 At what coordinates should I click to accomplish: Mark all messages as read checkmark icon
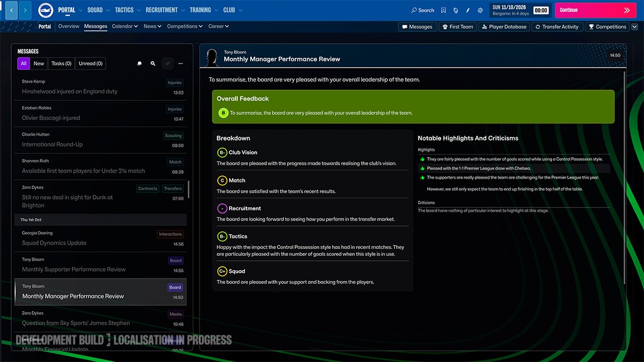click(x=167, y=63)
